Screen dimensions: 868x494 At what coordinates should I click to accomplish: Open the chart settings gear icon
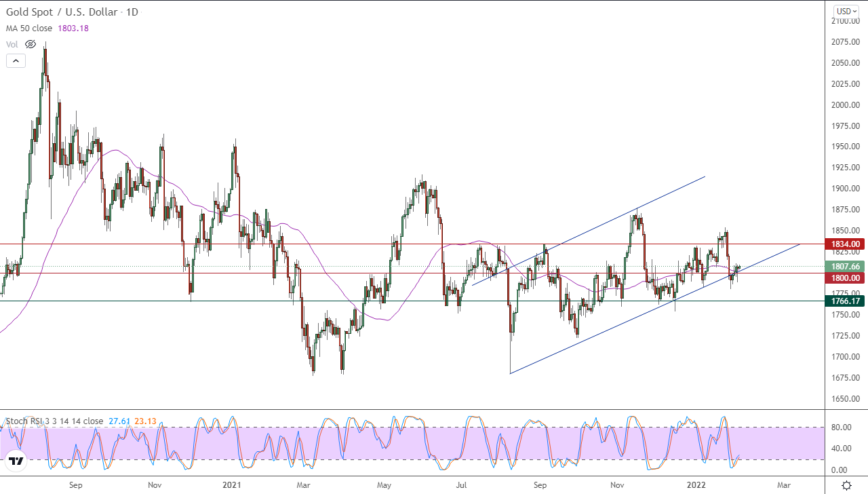[x=846, y=485]
